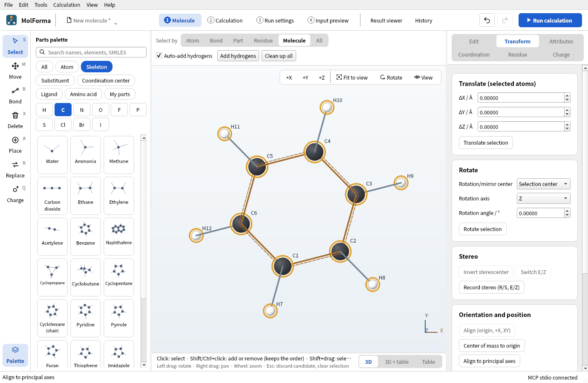Open the eye View options
Screen dimensions: 588x383
click(x=423, y=77)
